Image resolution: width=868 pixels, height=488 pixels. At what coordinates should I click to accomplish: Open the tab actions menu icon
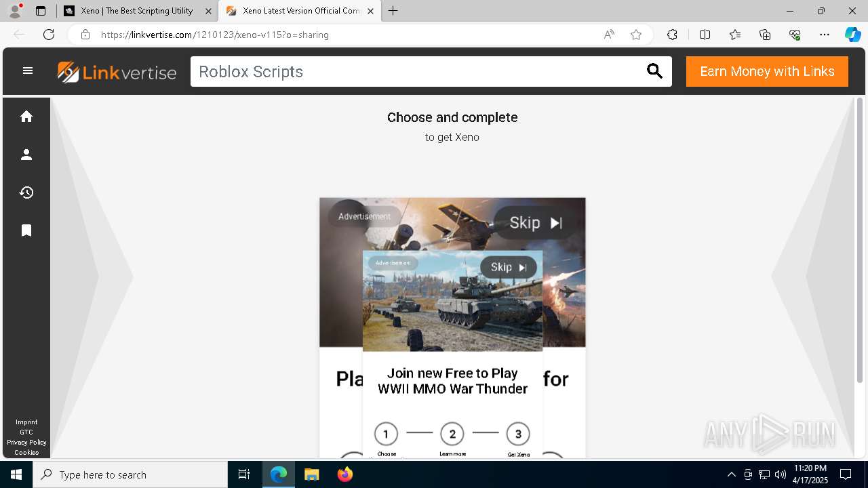[41, 11]
